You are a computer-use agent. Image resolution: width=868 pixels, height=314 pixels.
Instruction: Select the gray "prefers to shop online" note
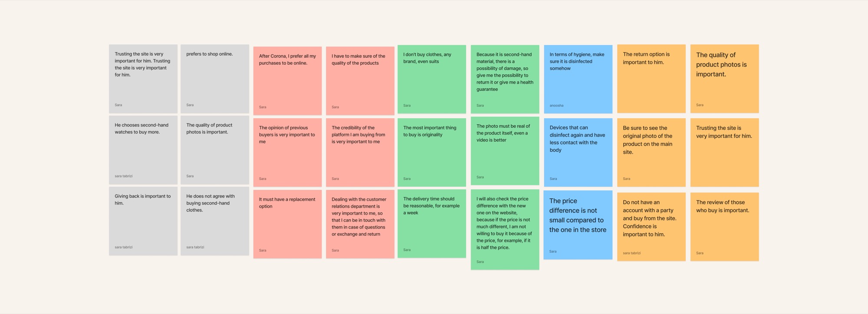tap(214, 79)
